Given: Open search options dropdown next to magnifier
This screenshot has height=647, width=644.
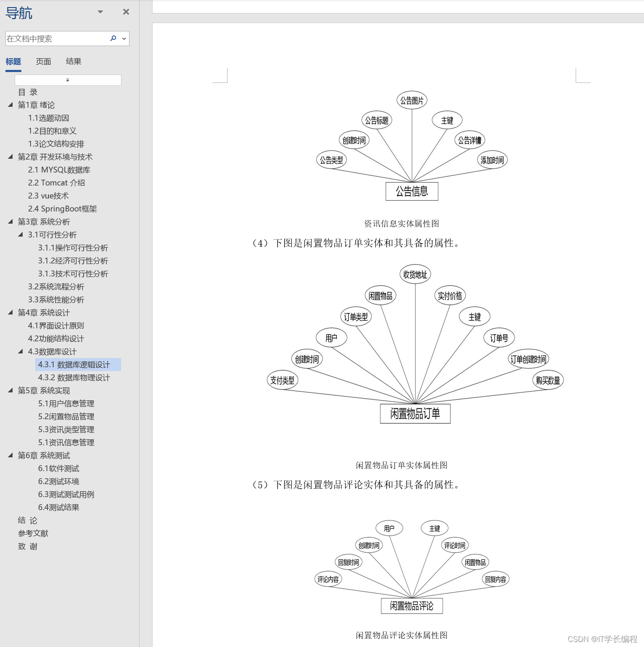Looking at the screenshot, I should click(x=124, y=39).
